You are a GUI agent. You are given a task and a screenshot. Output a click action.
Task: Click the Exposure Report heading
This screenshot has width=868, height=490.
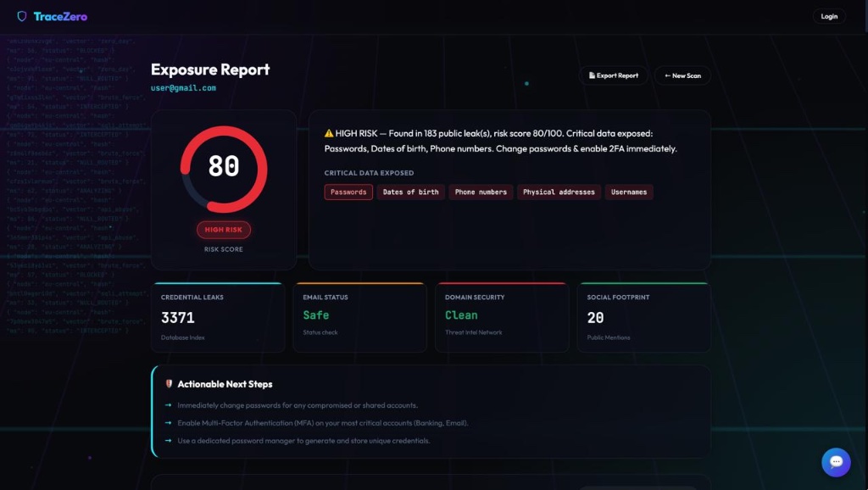point(210,70)
